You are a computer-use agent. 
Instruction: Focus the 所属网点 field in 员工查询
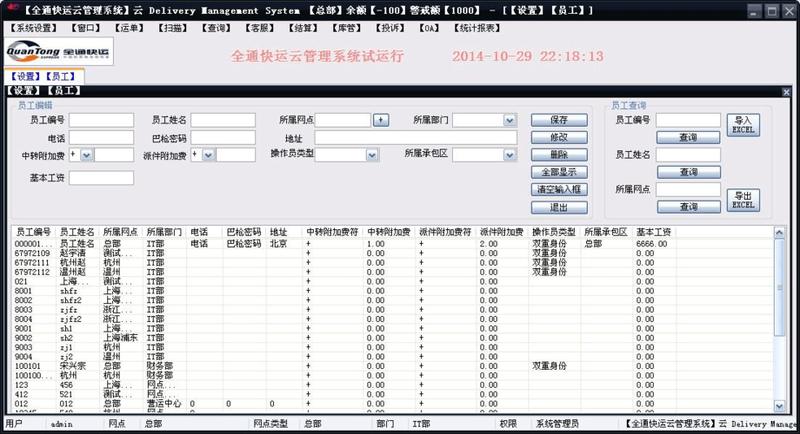688,189
